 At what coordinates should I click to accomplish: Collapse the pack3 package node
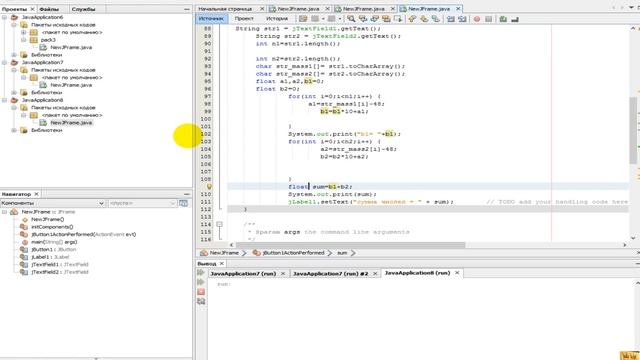(24, 40)
